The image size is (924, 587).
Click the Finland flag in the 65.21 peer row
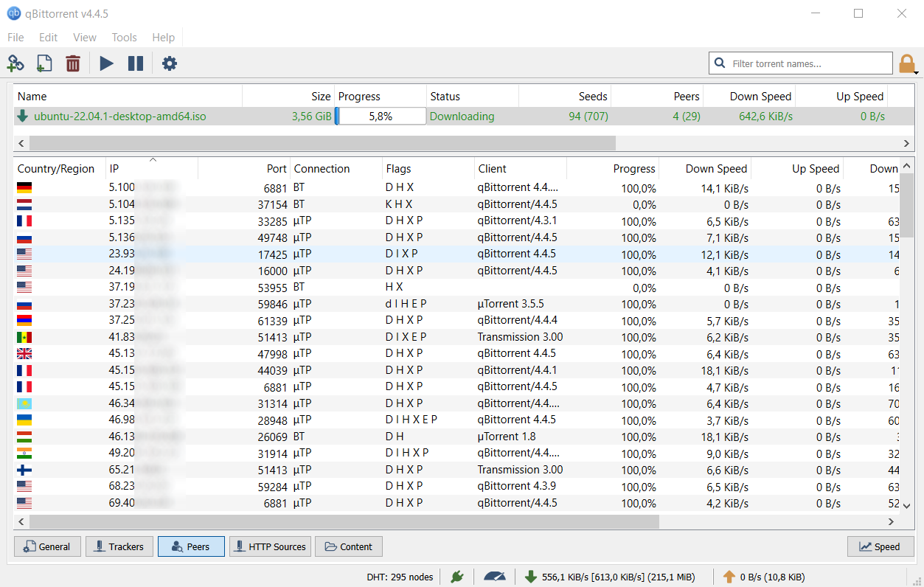(24, 470)
